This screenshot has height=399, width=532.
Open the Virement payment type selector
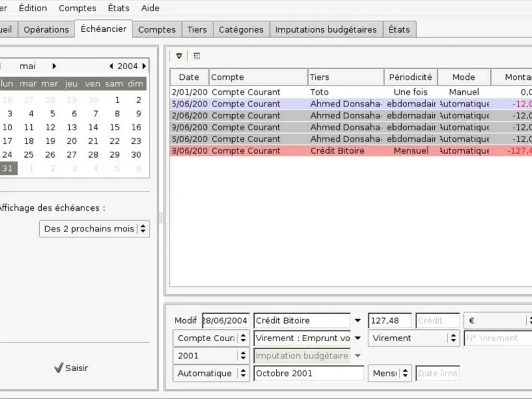tap(414, 338)
